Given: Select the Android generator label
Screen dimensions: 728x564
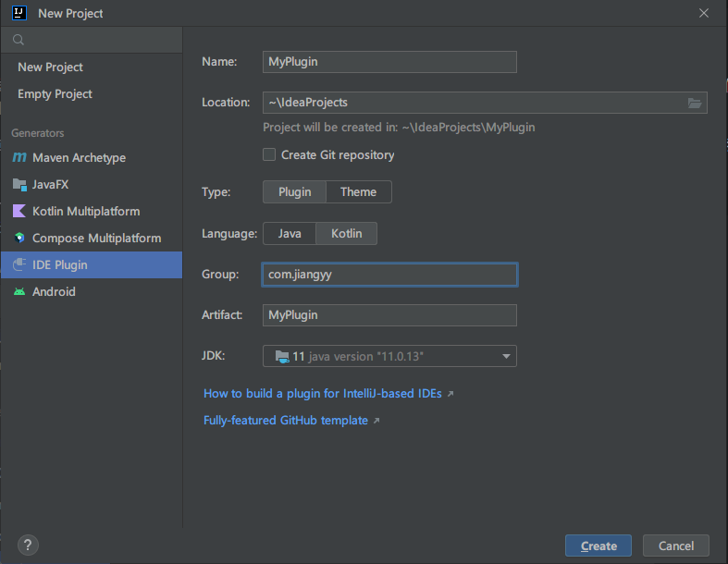Looking at the screenshot, I should [x=54, y=291].
